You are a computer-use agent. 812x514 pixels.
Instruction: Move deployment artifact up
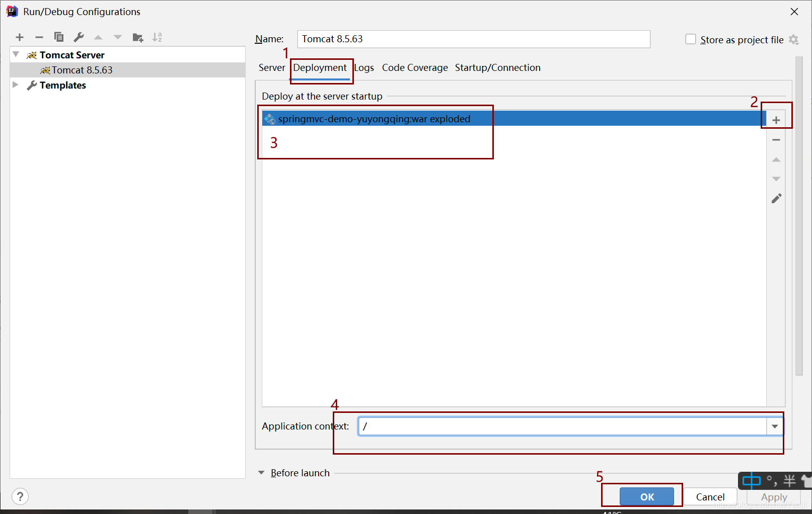coord(776,159)
